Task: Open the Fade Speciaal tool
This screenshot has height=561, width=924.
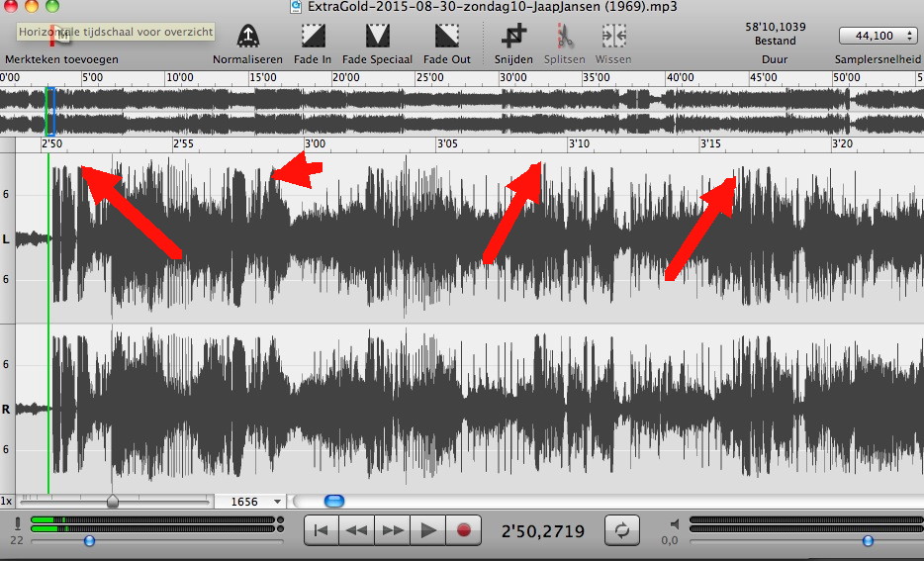Action: click(x=377, y=37)
